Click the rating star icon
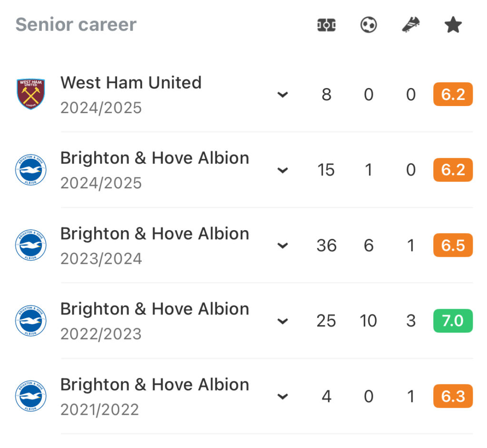Screen dimensions: 487x448 click(453, 25)
